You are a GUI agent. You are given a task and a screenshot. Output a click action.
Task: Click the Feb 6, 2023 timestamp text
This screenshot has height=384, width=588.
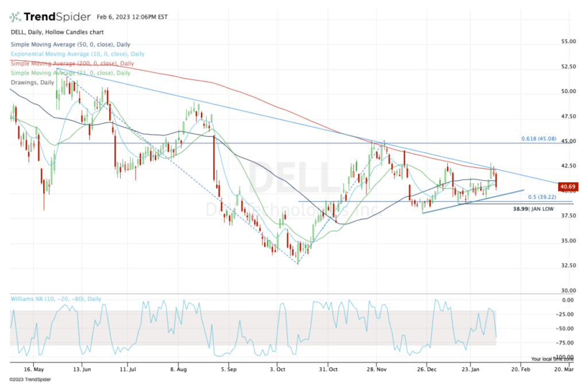coord(132,17)
